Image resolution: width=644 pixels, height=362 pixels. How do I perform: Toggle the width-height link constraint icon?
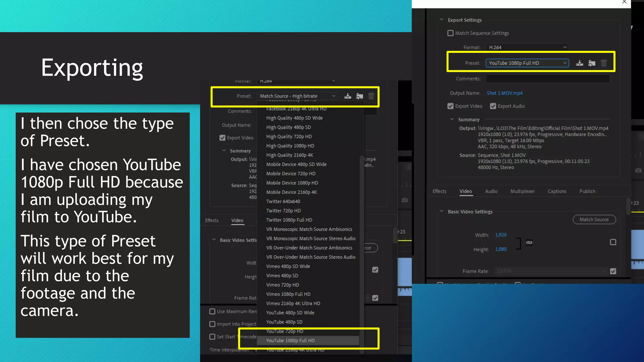(529, 242)
